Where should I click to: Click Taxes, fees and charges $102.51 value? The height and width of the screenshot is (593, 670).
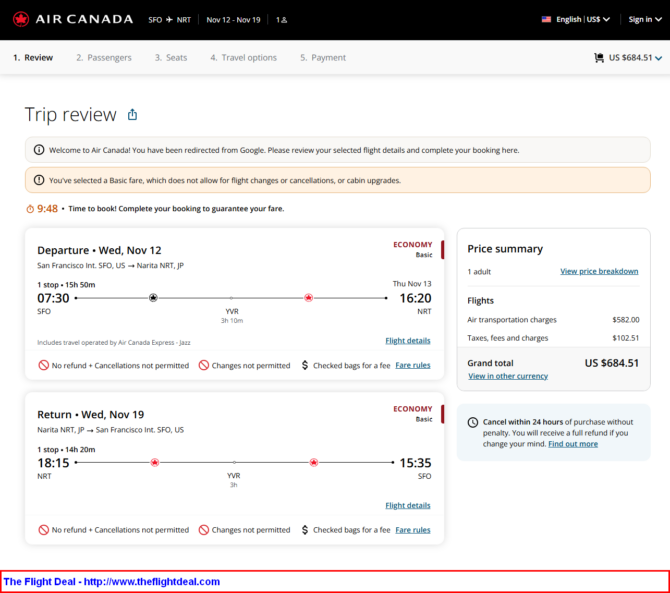[x=626, y=338]
